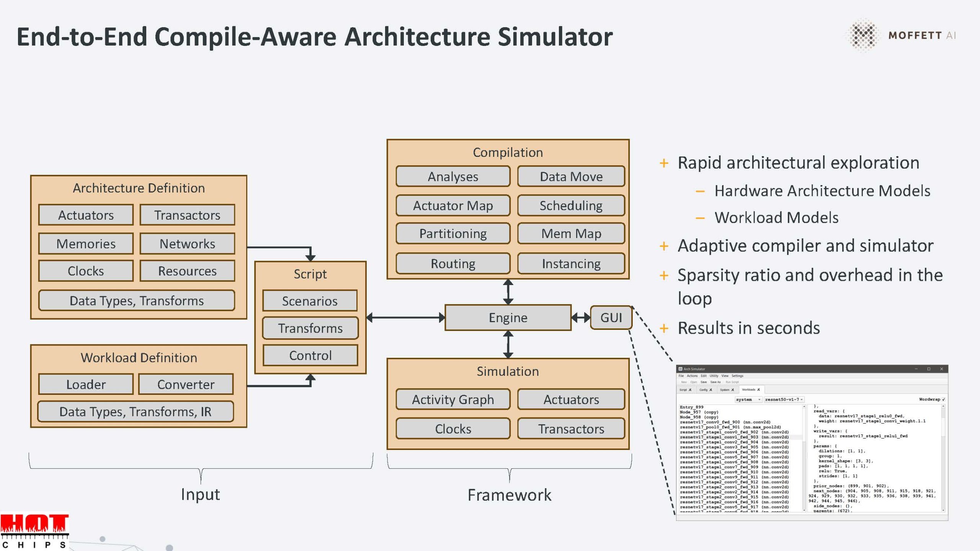
Task: Close the Script tab with its X
Action: pos(690,390)
